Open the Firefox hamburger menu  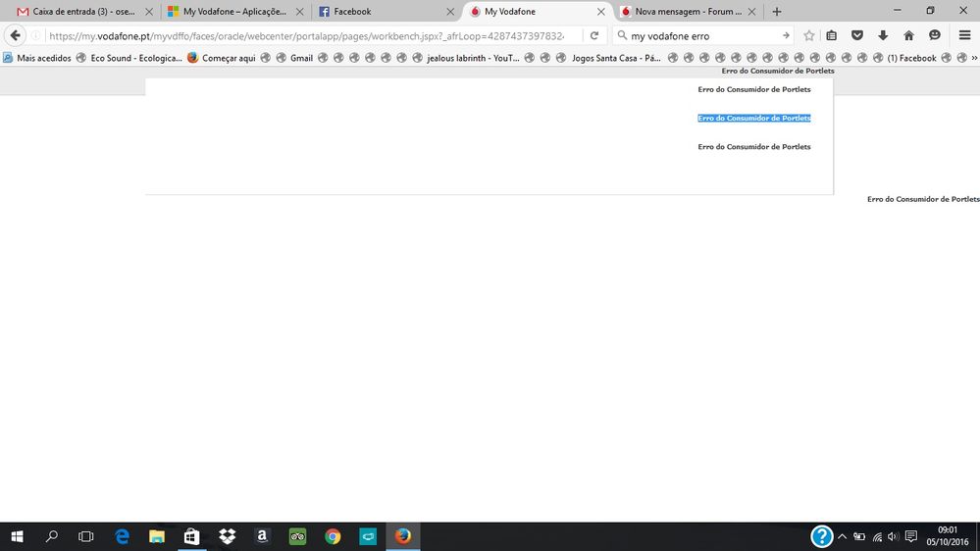tap(964, 35)
